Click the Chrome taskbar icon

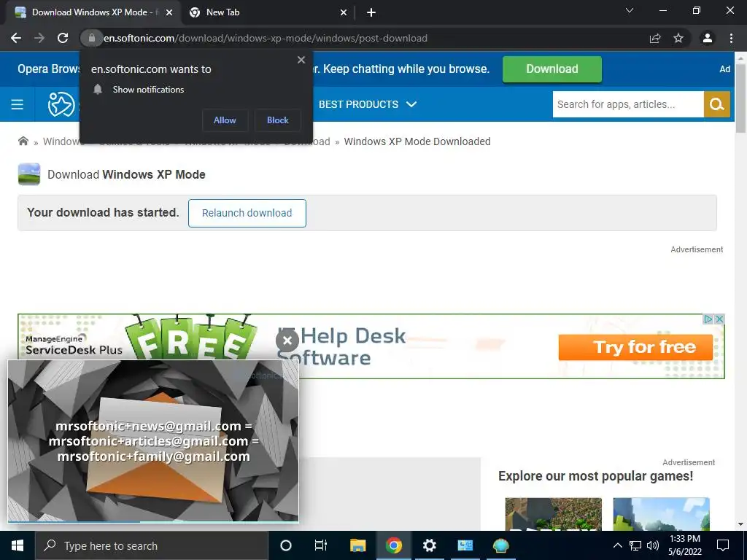tap(393, 545)
